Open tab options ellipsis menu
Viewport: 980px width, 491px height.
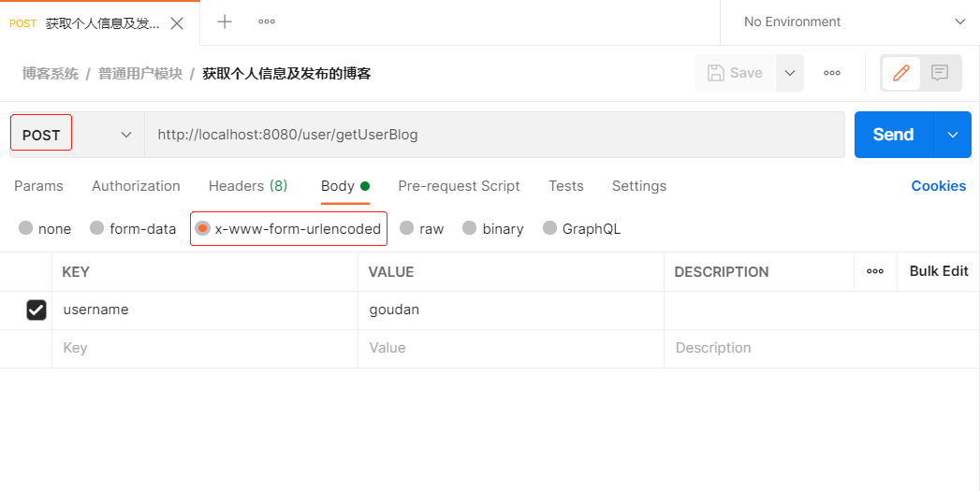point(267,22)
